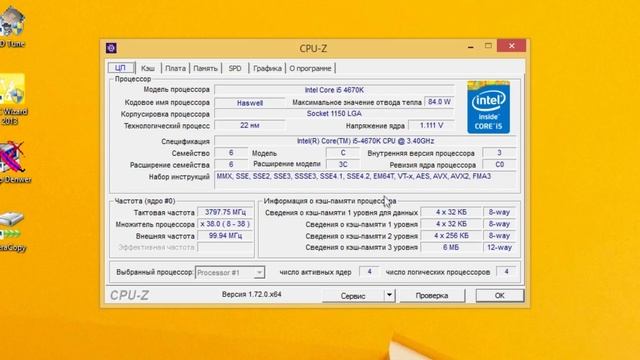The width and height of the screenshot is (640, 360).
Task: Click the CPU-Z logo text at bottom
Action: (129, 295)
